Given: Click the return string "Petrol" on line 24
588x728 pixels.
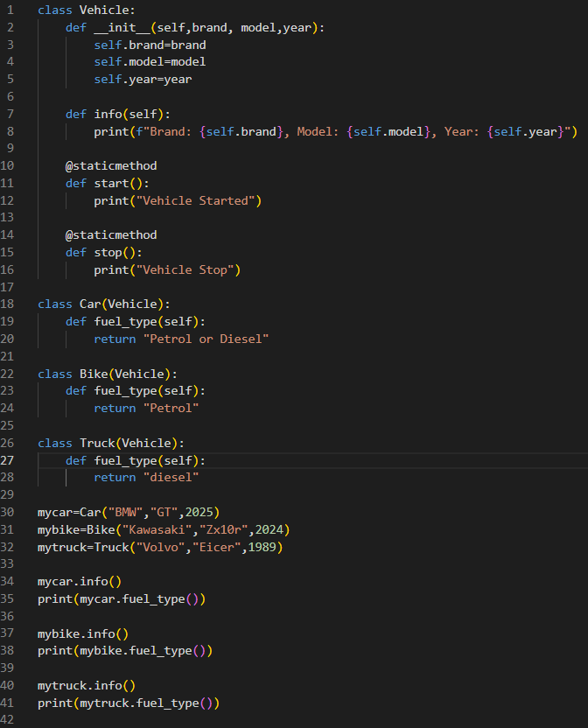Looking at the screenshot, I should tap(171, 409).
